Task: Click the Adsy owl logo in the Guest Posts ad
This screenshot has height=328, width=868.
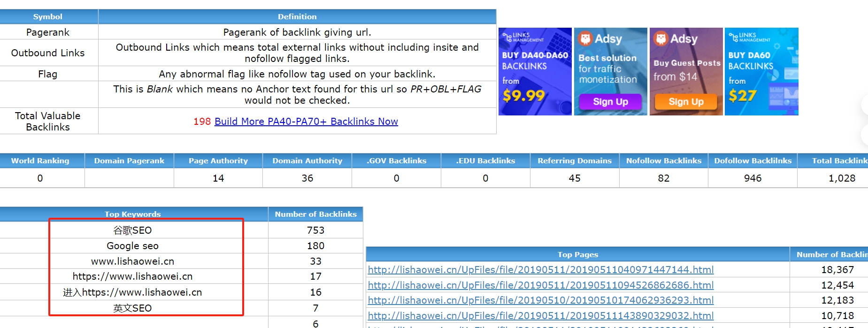Action: point(661,38)
